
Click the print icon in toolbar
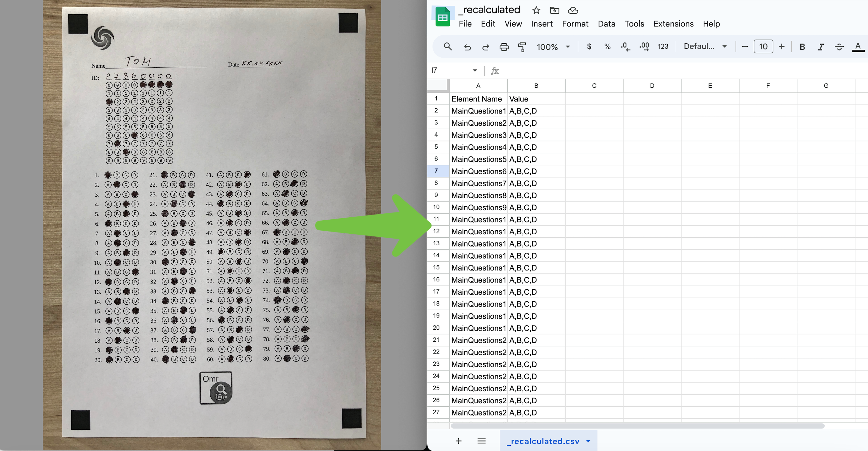pos(503,46)
